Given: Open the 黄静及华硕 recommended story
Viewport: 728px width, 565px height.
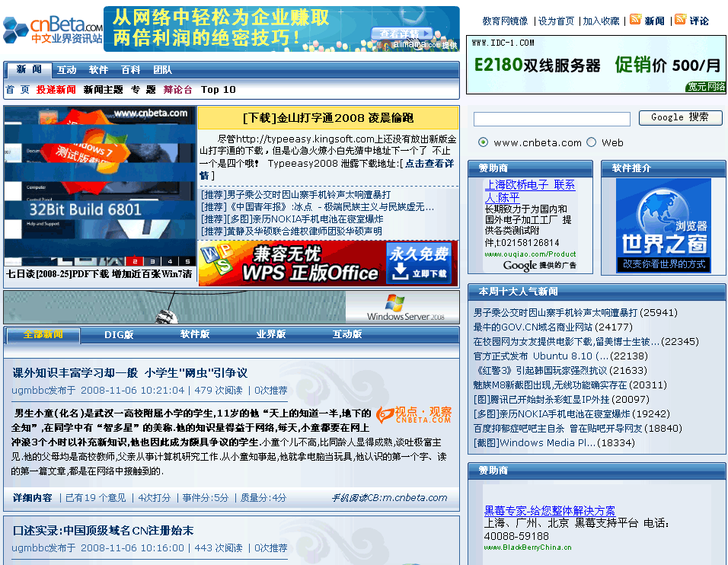Looking at the screenshot, I should pyautogui.click(x=292, y=231).
